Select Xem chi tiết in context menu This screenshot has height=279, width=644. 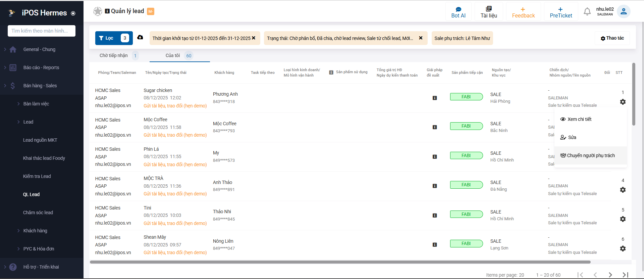[x=591, y=119]
